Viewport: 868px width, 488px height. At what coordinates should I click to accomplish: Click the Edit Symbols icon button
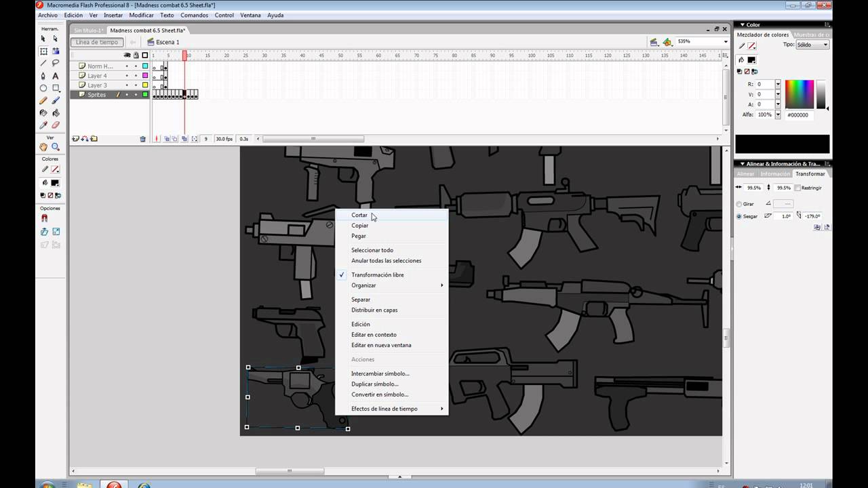click(667, 42)
